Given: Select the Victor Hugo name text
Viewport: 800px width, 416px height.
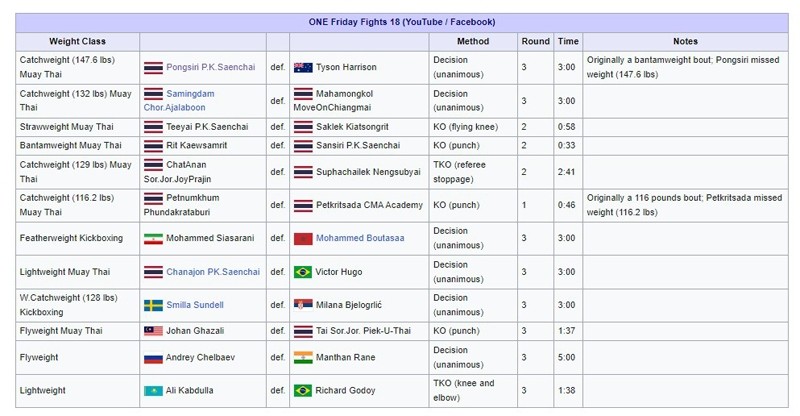Looking at the screenshot, I should (339, 272).
